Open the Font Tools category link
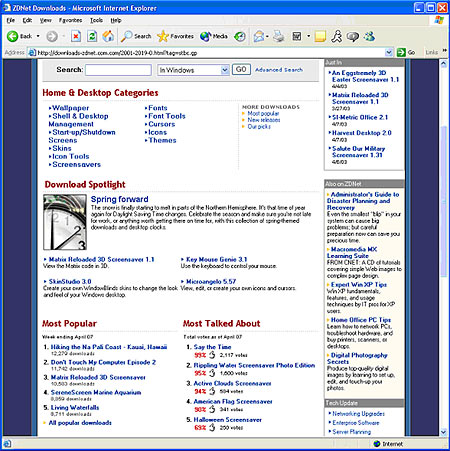450x451 pixels. click(167, 116)
